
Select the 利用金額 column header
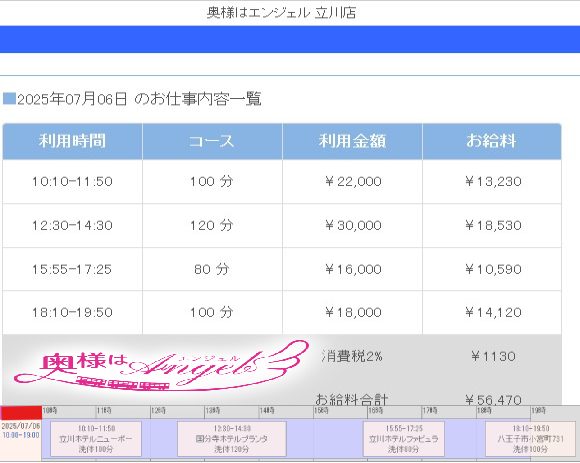coord(353,141)
